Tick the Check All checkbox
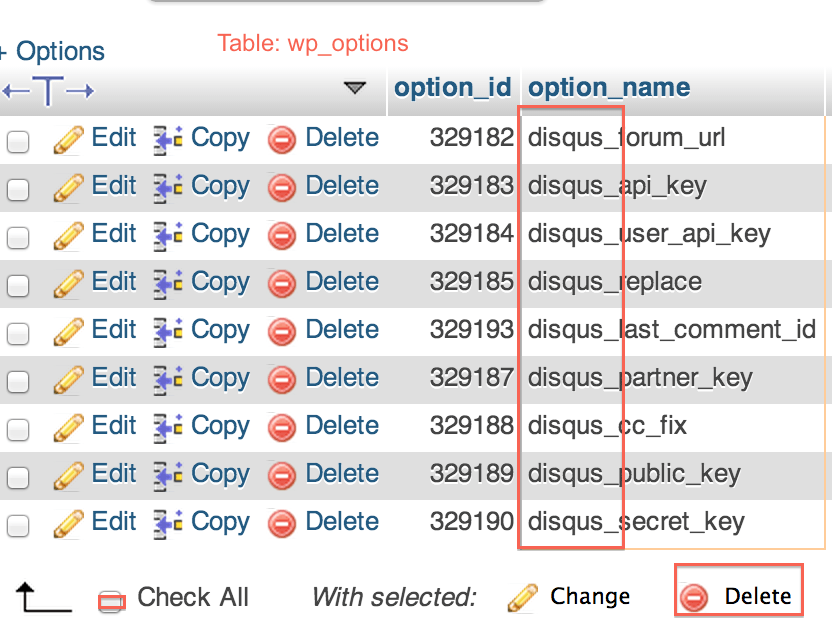The image size is (832, 632). [x=111, y=602]
